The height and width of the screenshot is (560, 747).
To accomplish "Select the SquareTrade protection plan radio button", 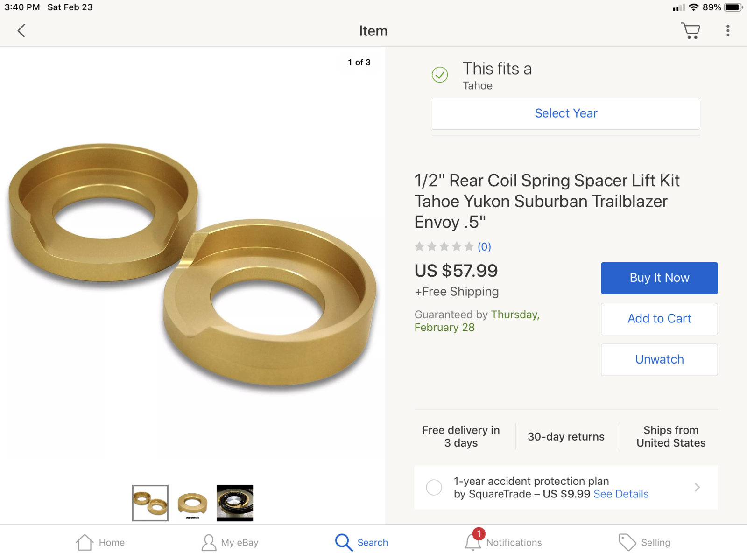I will click(434, 487).
